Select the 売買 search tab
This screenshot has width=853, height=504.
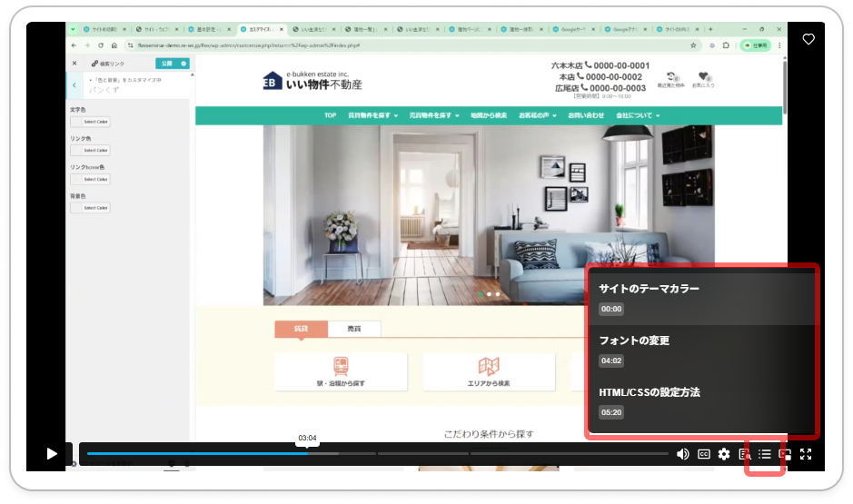(x=354, y=329)
